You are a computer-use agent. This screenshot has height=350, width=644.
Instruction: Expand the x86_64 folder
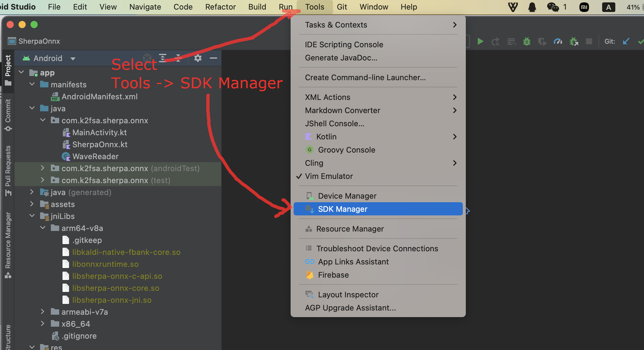[x=43, y=323]
